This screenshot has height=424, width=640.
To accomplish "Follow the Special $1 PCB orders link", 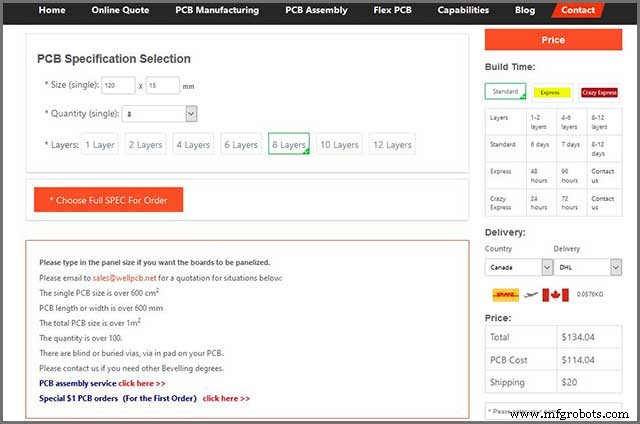I will point(226,398).
